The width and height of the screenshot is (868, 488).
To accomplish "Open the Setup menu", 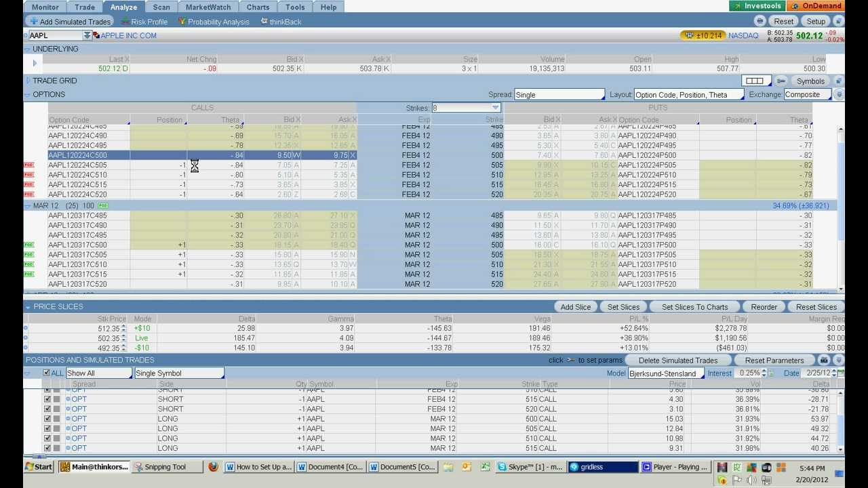I will [x=816, y=21].
